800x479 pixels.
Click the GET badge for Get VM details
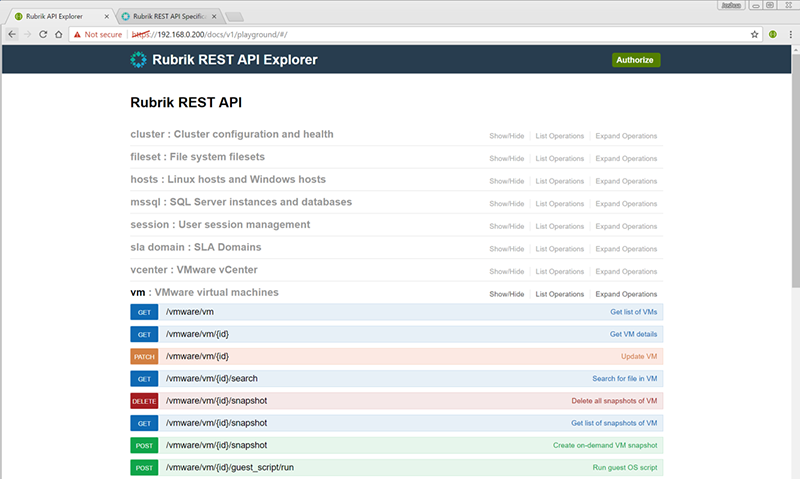click(x=144, y=335)
